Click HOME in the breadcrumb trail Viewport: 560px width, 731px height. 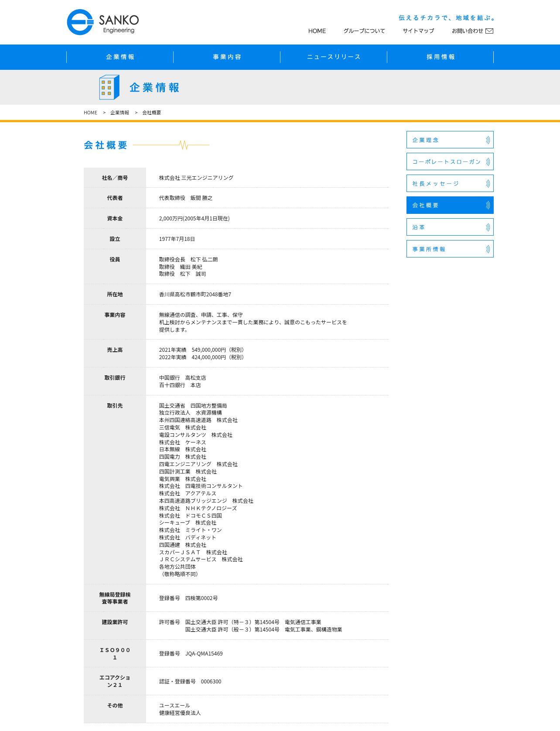91,113
